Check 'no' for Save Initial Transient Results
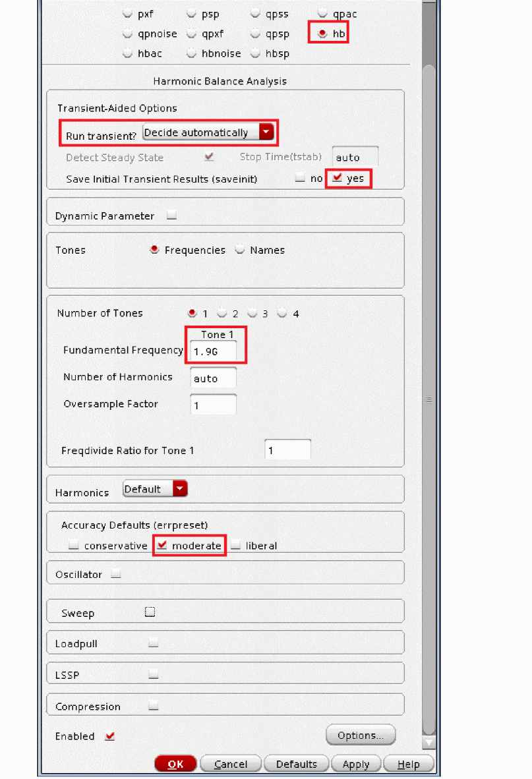The image size is (532, 779). point(299,177)
